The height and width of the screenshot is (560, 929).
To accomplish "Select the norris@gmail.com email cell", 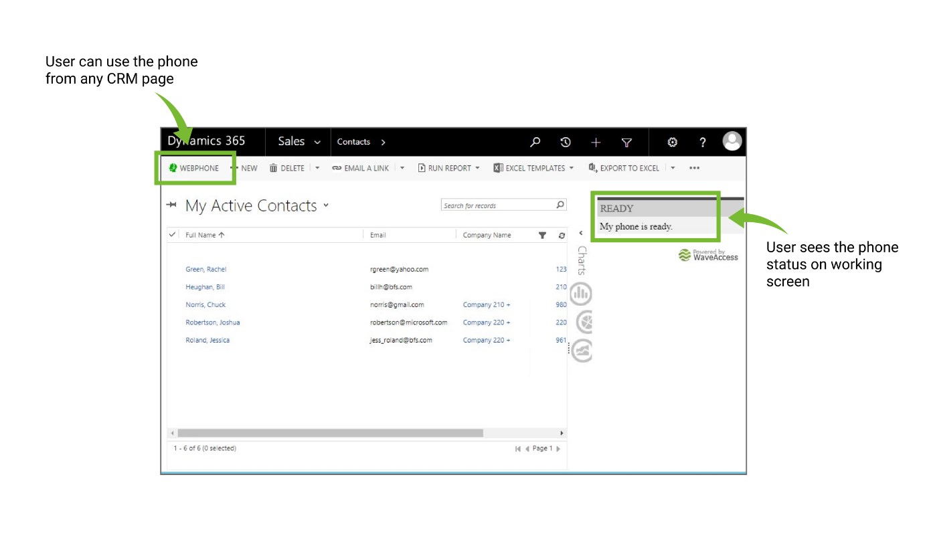I will click(397, 304).
